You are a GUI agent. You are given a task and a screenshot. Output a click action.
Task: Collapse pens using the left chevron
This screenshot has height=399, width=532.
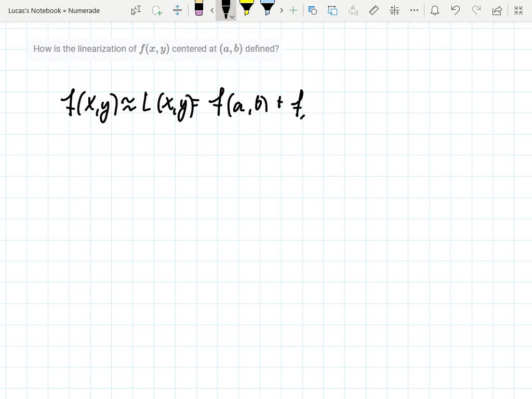pyautogui.click(x=211, y=10)
